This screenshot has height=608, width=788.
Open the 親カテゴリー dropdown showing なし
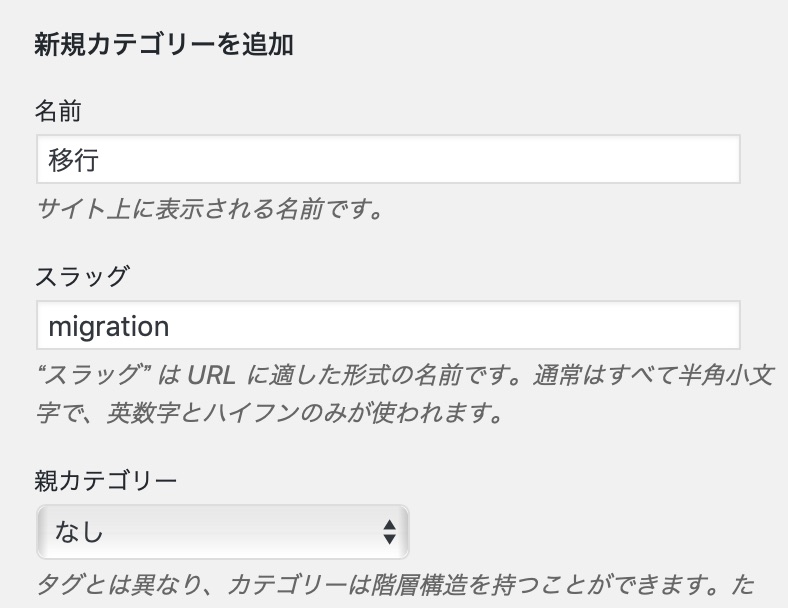click(223, 532)
